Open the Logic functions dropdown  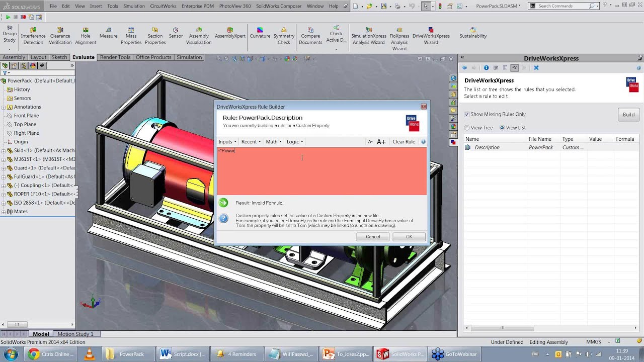click(x=295, y=142)
